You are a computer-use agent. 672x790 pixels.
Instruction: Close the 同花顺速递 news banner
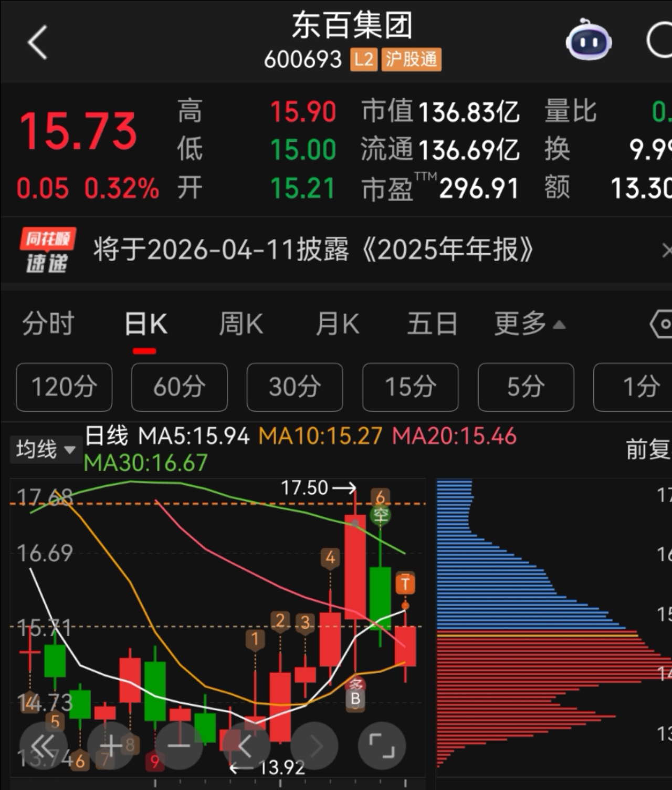coord(666,250)
